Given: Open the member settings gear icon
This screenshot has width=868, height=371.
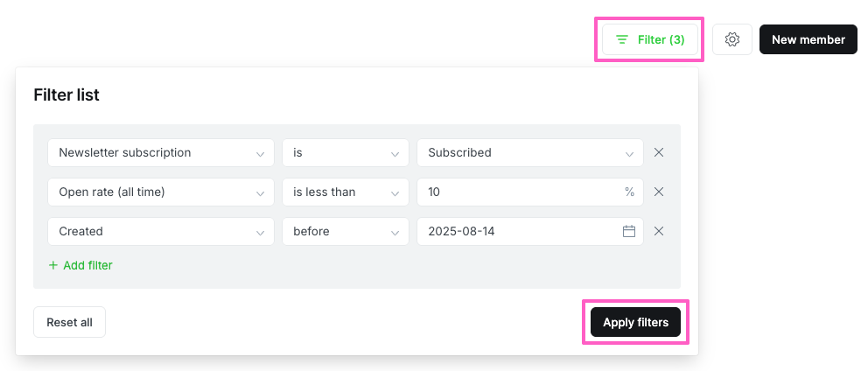Looking at the screenshot, I should [732, 39].
